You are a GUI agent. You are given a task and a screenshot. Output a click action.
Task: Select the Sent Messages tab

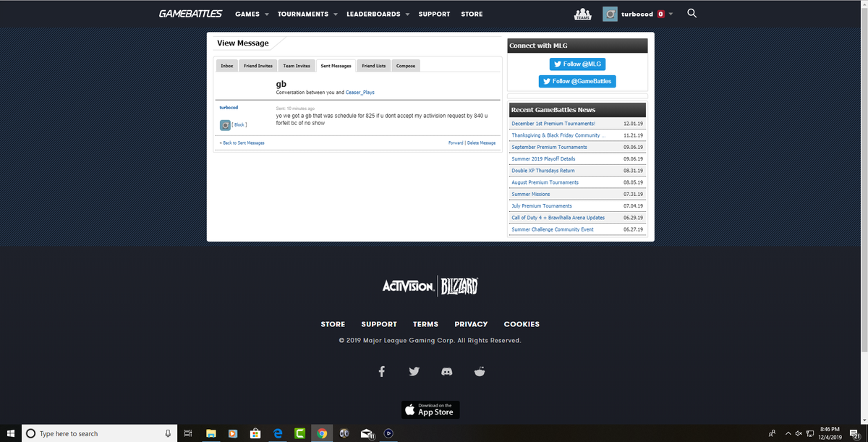click(x=336, y=66)
